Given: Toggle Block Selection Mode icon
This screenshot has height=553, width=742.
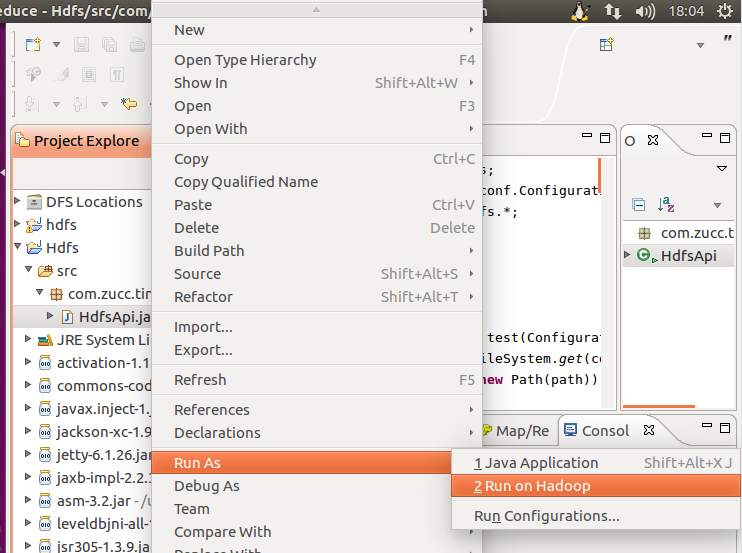Looking at the screenshot, I should 89,74.
